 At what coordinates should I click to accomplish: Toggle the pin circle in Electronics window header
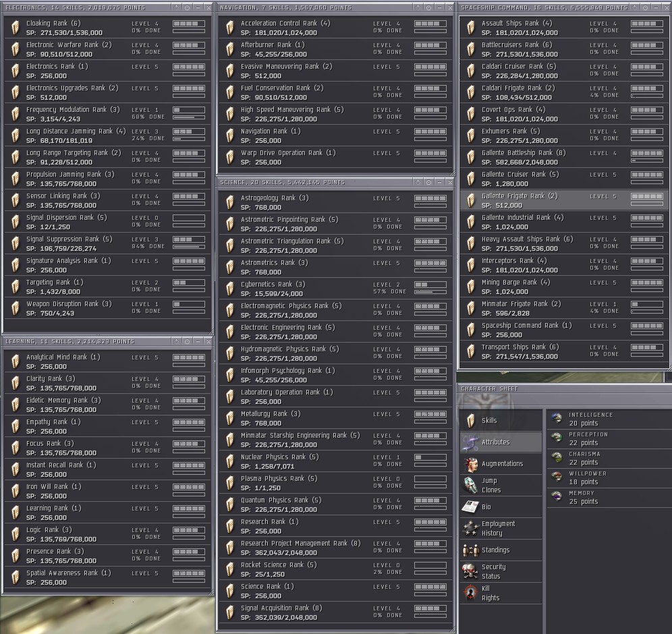point(188,7)
